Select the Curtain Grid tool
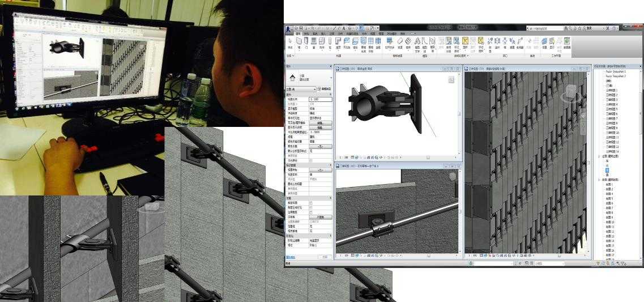 click(x=370, y=44)
